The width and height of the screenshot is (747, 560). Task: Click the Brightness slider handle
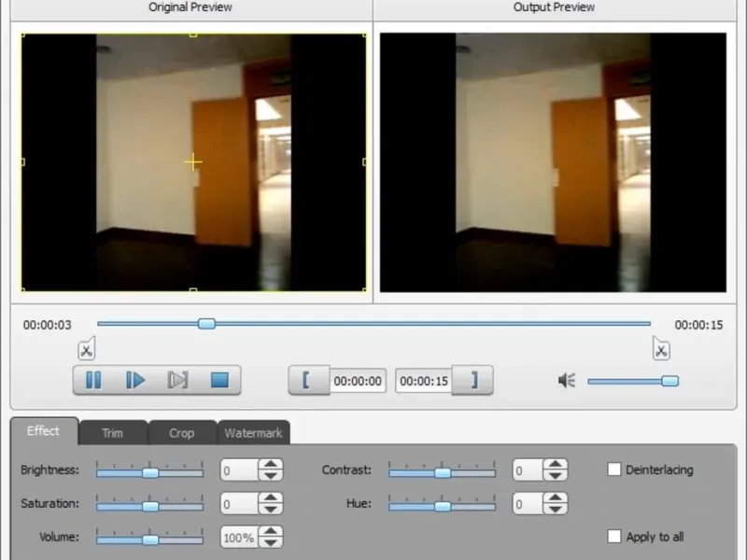point(150,473)
